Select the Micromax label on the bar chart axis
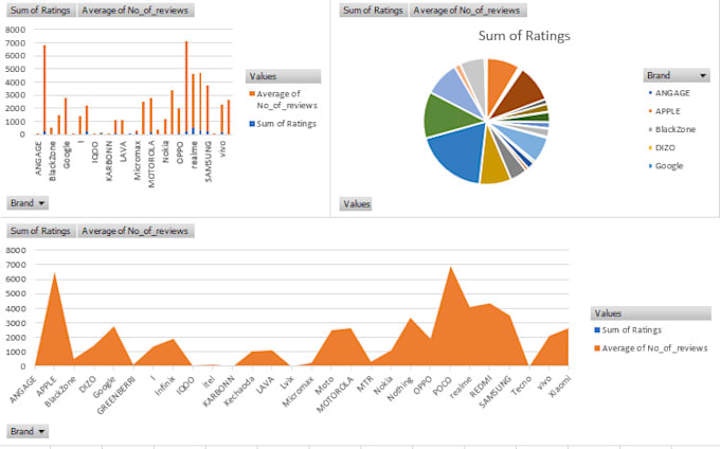 (x=137, y=160)
